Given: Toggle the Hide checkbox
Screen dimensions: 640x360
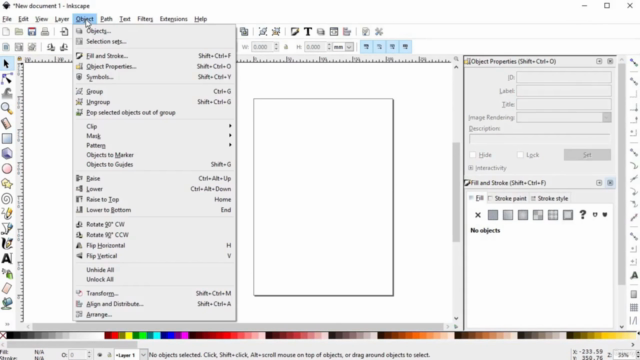Looking at the screenshot, I should click(x=473, y=155).
